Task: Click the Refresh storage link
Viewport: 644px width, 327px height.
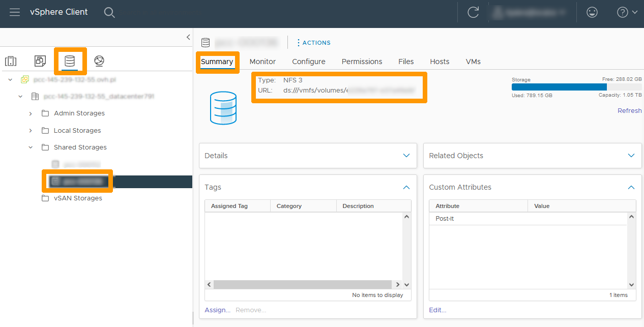Action: coord(630,111)
